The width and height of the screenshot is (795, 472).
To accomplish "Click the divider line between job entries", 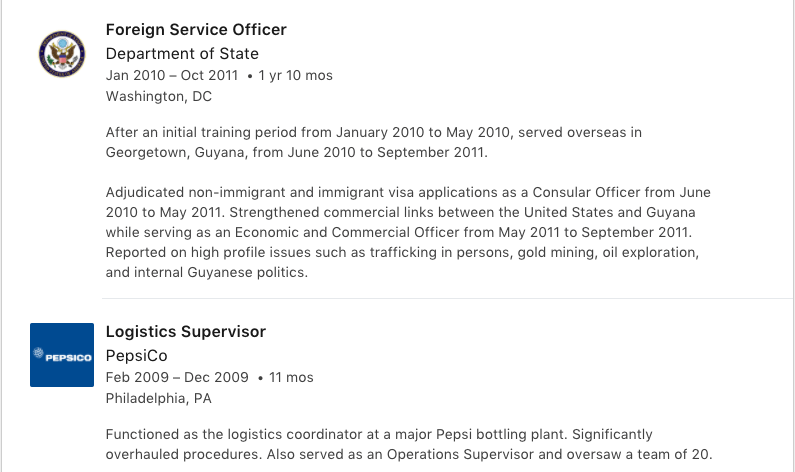I will [448, 298].
